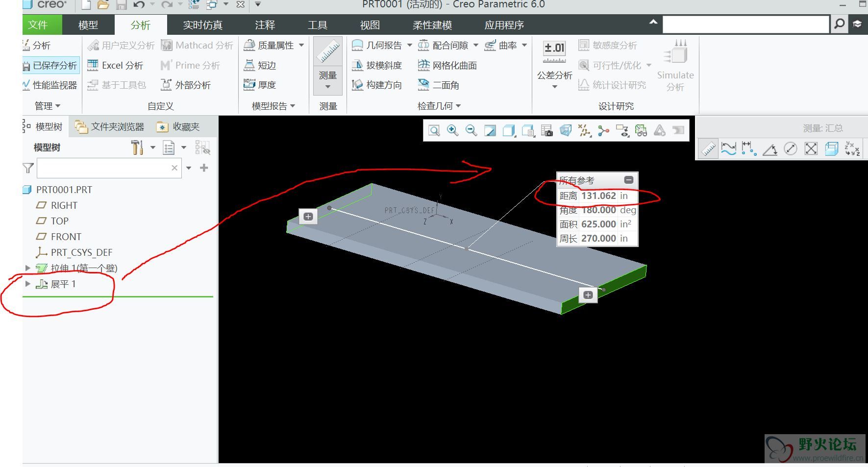Image resolution: width=868 pixels, height=467 pixels.
Task: Zoom in using the graphics toolbar
Action: [452, 130]
